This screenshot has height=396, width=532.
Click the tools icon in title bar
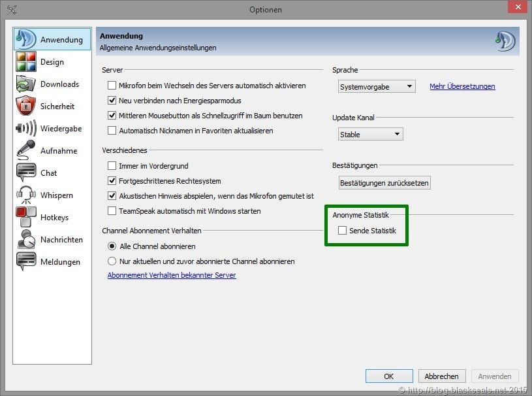11,10
